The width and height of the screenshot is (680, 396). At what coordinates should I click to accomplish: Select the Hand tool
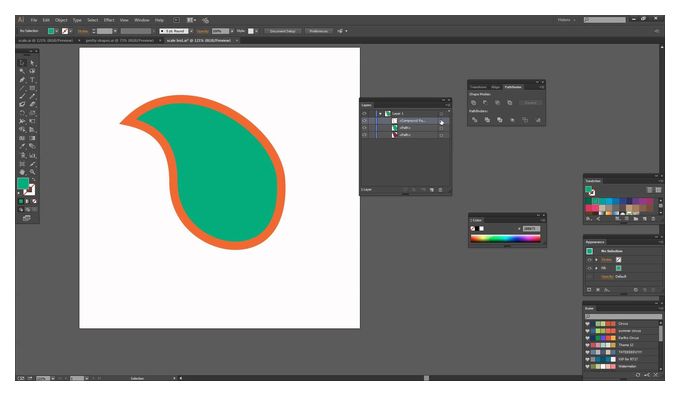(x=22, y=172)
